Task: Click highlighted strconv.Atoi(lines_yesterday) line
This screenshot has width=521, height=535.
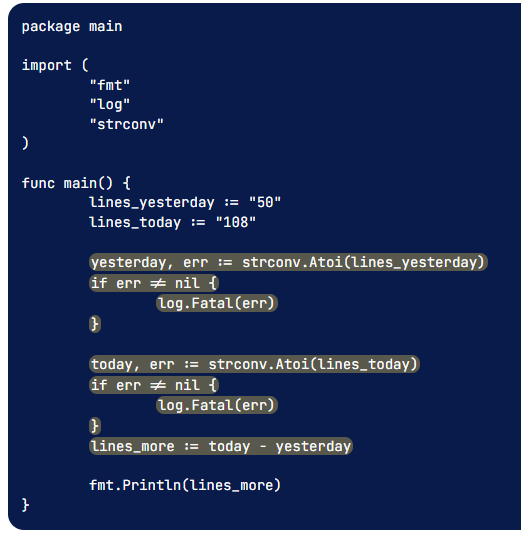Action: coord(288,262)
